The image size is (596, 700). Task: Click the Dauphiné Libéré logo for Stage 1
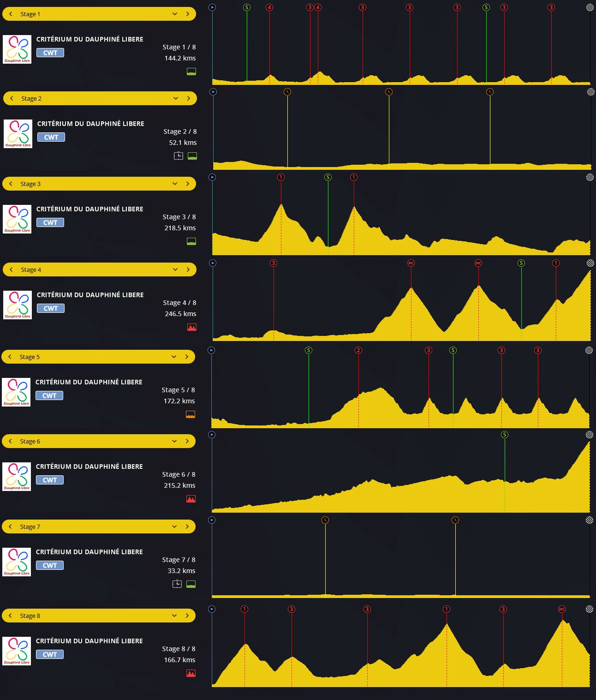(17, 49)
